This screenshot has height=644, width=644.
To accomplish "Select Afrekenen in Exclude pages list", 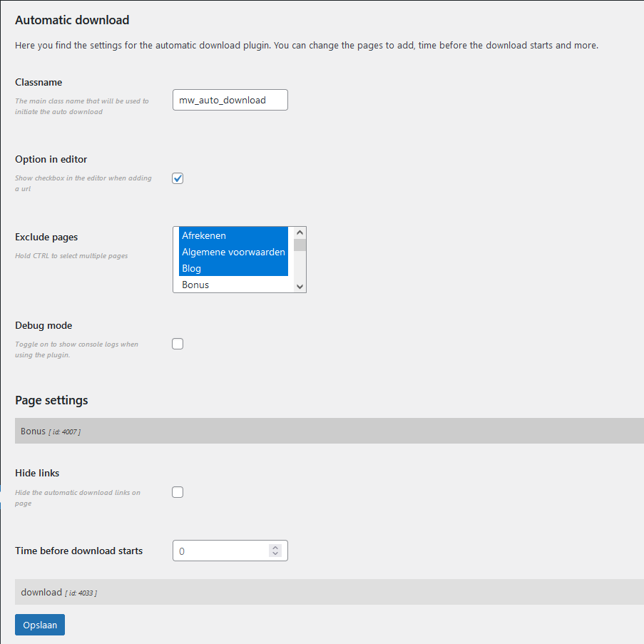I will click(233, 235).
